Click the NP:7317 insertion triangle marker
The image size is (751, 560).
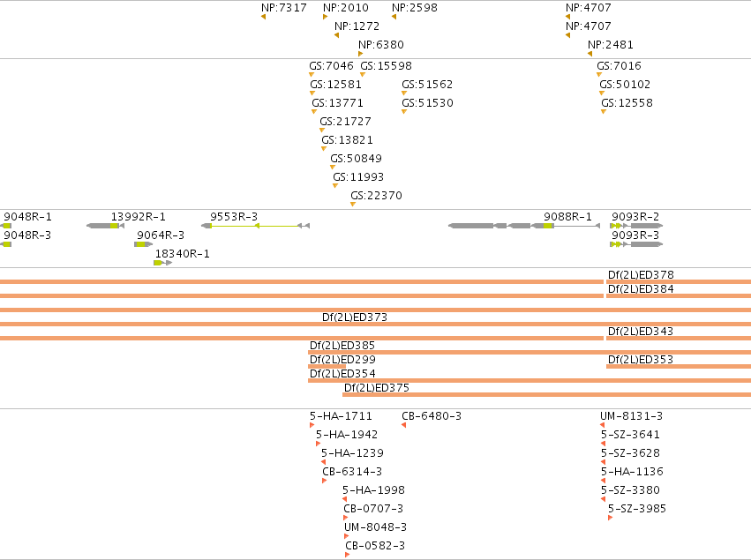264,17
